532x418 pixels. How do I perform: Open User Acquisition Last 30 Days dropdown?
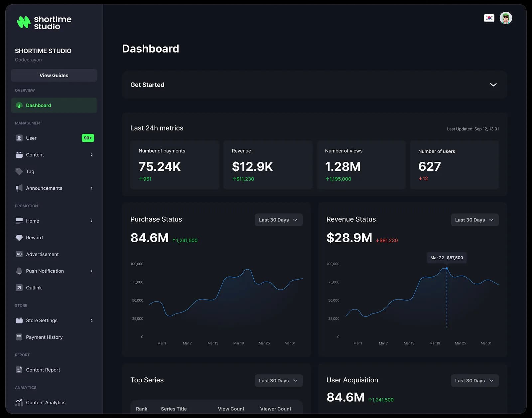(x=475, y=381)
